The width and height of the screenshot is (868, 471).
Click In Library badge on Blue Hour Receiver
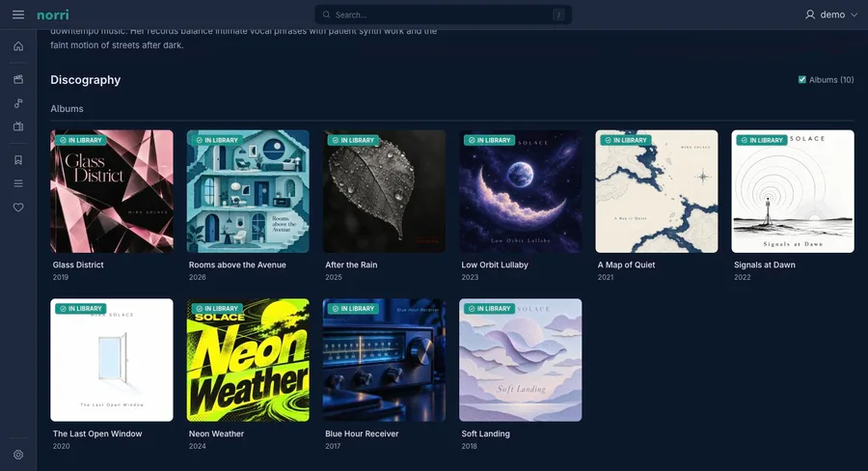point(353,309)
